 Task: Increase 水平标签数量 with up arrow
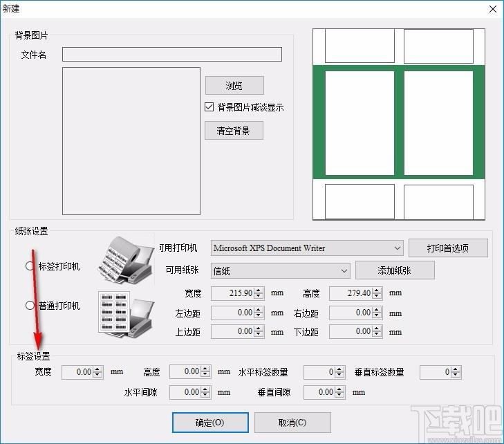(x=339, y=369)
